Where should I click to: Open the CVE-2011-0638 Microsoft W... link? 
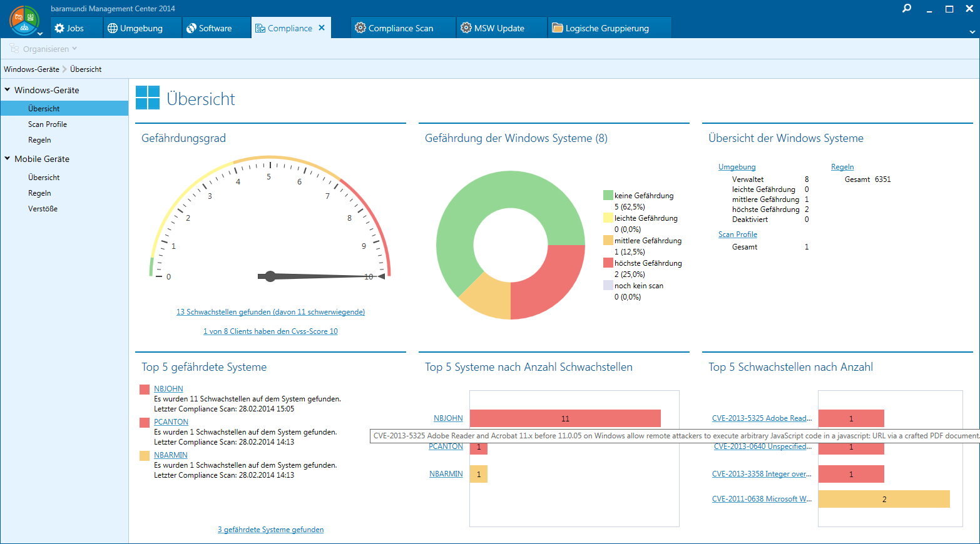click(x=762, y=499)
